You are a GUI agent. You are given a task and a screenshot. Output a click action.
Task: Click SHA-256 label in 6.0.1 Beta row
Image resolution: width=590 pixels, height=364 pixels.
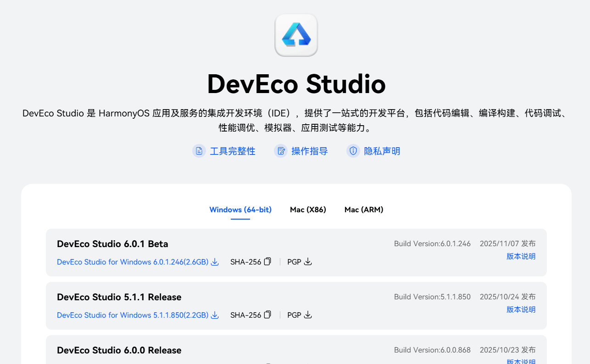coord(245,262)
